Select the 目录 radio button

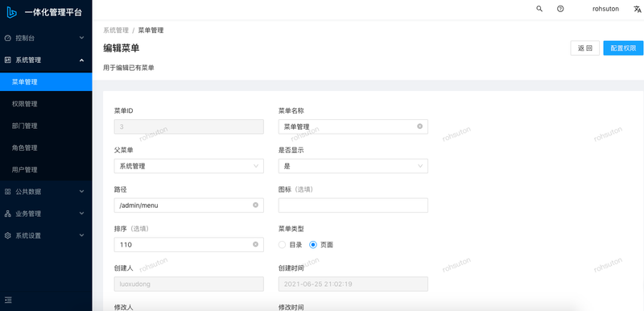point(282,245)
